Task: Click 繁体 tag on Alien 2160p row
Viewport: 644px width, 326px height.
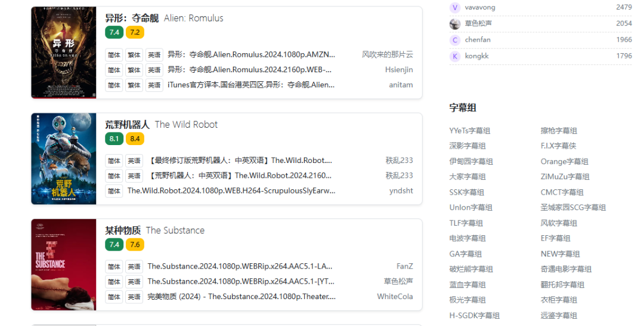Action: point(134,70)
